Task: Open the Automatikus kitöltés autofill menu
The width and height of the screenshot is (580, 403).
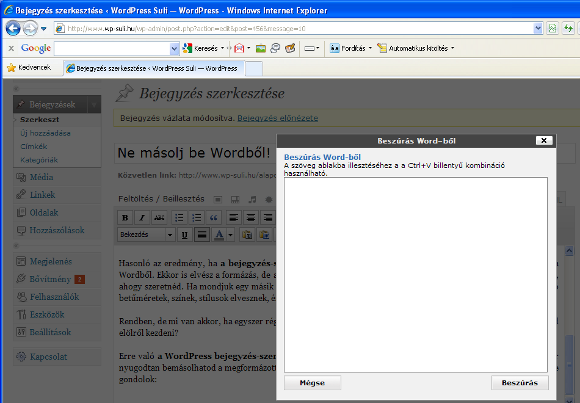Action: tap(416, 48)
